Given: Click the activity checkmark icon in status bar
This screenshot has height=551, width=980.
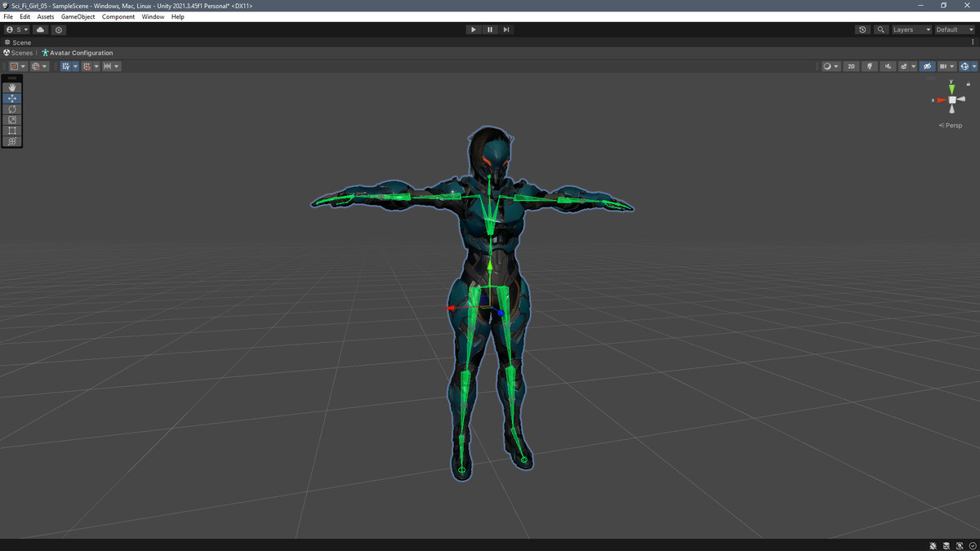Looking at the screenshot, I should (x=973, y=545).
